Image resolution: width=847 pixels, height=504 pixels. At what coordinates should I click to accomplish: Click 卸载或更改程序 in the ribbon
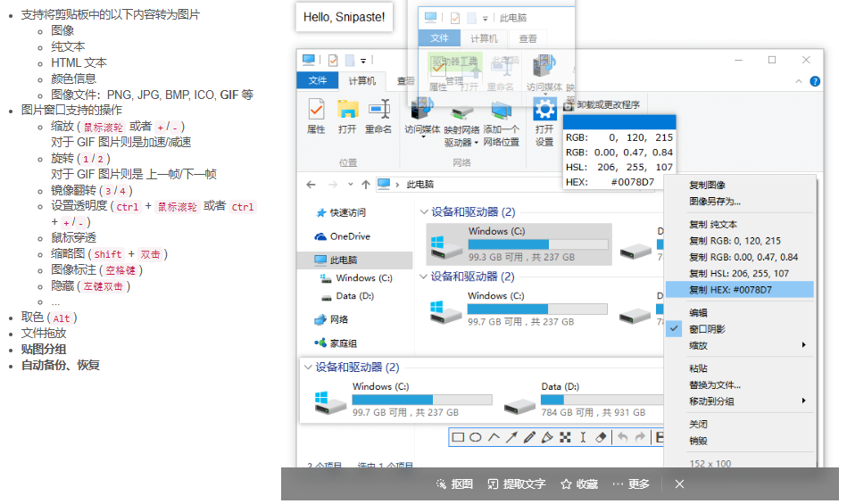point(602,104)
